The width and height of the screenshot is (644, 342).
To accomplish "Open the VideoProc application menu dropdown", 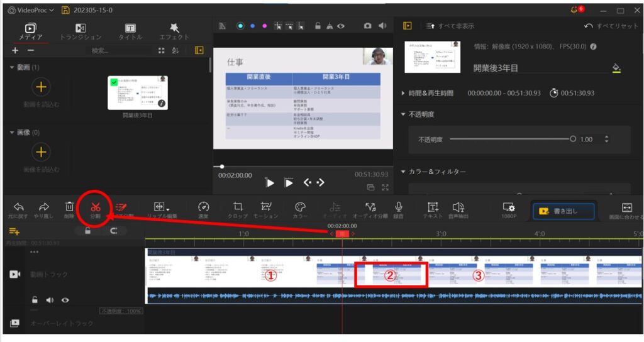I will [31, 10].
